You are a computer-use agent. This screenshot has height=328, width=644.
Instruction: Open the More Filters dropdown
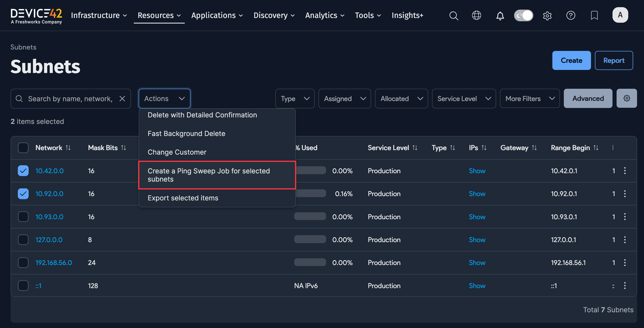click(529, 99)
